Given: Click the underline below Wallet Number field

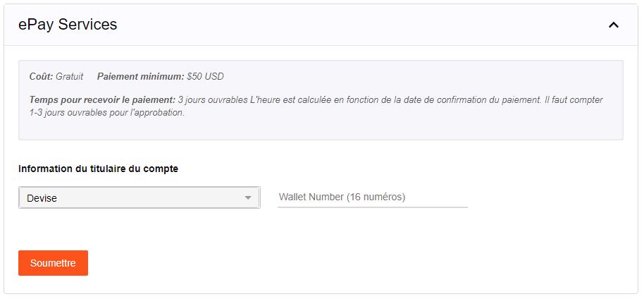Looking at the screenshot, I should 372,207.
